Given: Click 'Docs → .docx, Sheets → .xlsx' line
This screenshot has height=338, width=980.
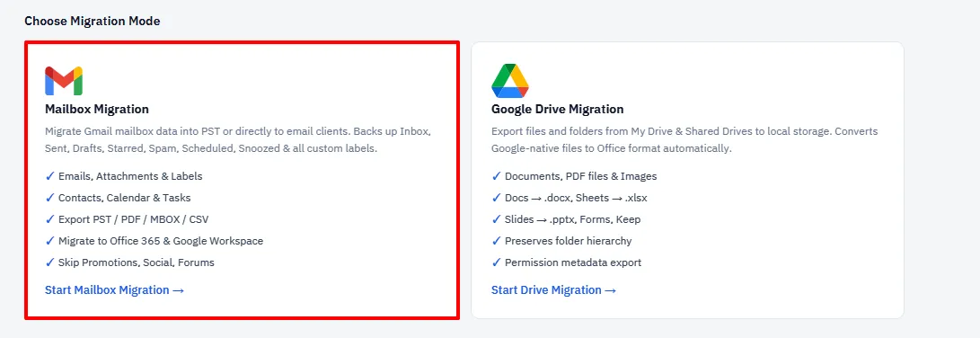Looking at the screenshot, I should coord(570,197).
